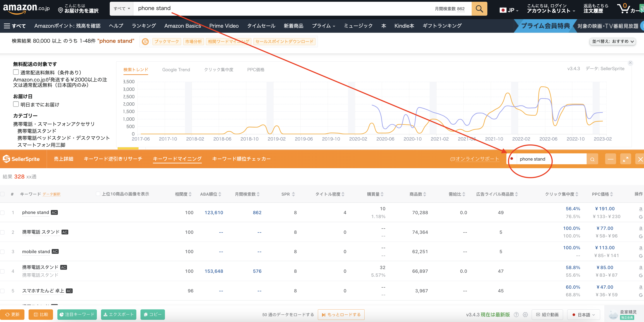
Task: Open the help question mark icon
Action: point(516,315)
